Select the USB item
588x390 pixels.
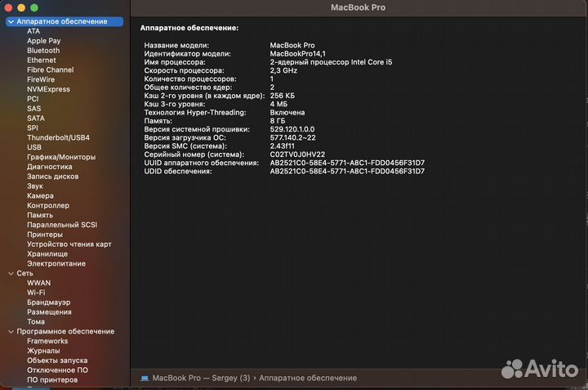pyautogui.click(x=34, y=147)
